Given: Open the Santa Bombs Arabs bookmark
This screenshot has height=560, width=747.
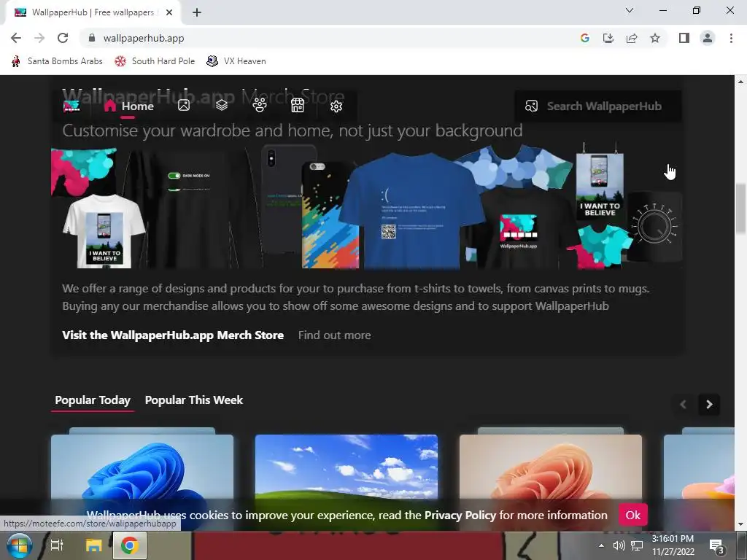Looking at the screenshot, I should (x=57, y=61).
